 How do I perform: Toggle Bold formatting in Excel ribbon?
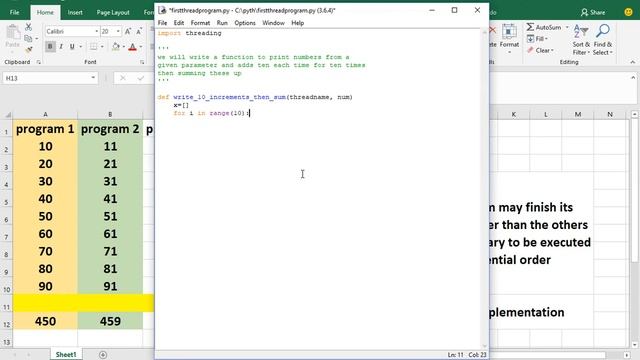click(50, 47)
